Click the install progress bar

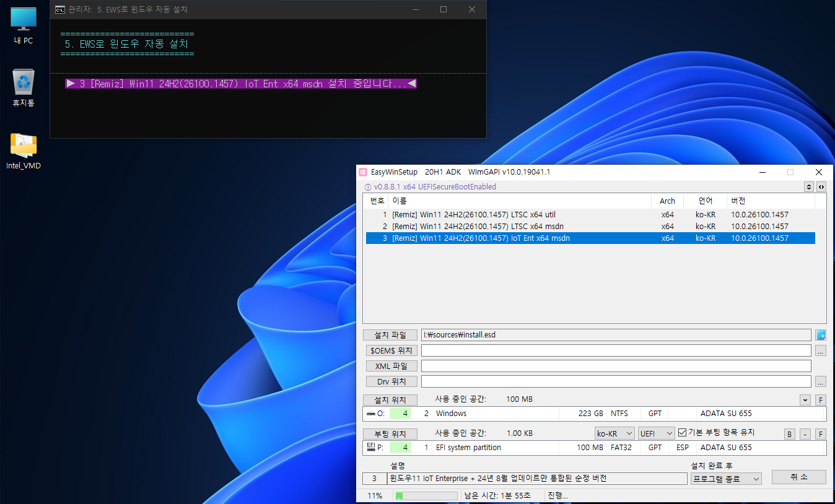pyautogui.click(x=426, y=496)
